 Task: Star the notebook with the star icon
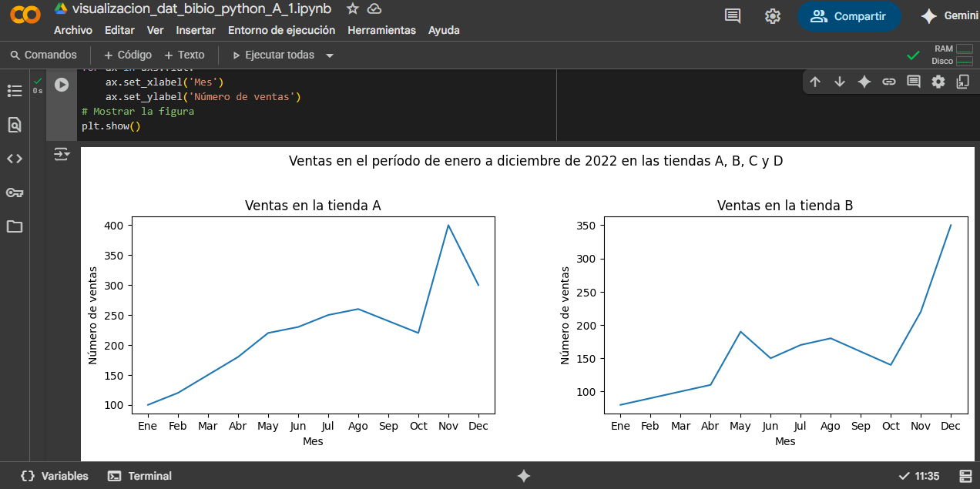pyautogui.click(x=352, y=9)
